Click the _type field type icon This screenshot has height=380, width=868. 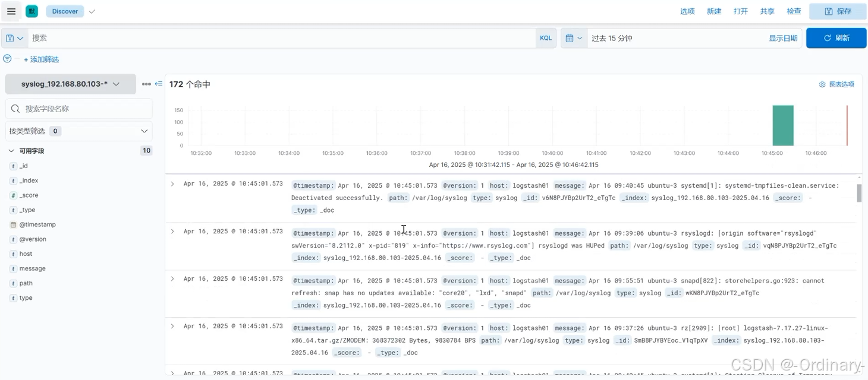click(x=13, y=210)
